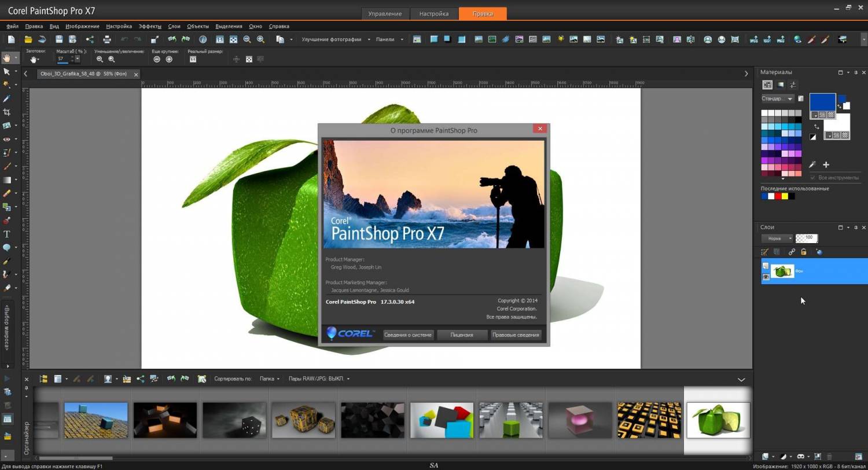Zoom in with the magnifier plus icon in the top toolbar
Viewport: 868px width, 470px height.
[261, 39]
